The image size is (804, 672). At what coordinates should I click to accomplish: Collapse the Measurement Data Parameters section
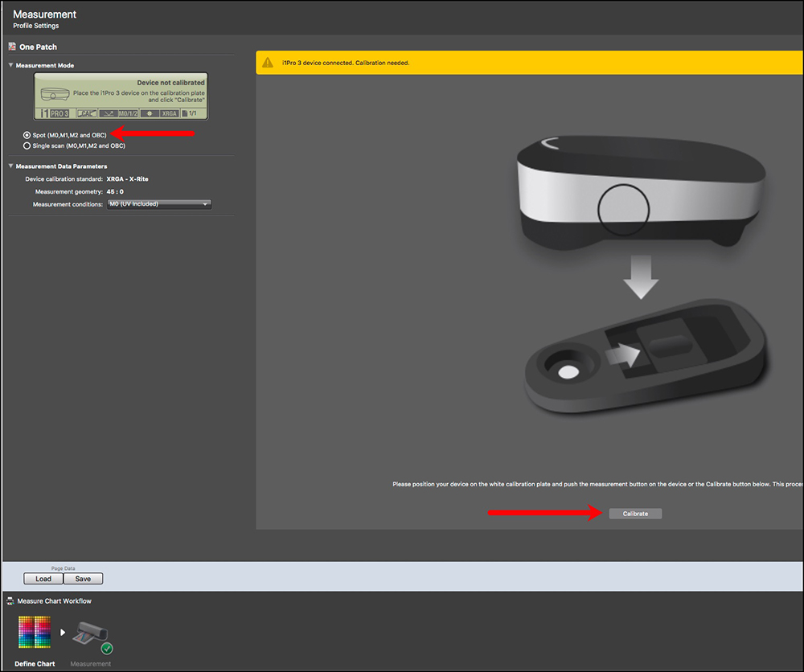coord(10,166)
